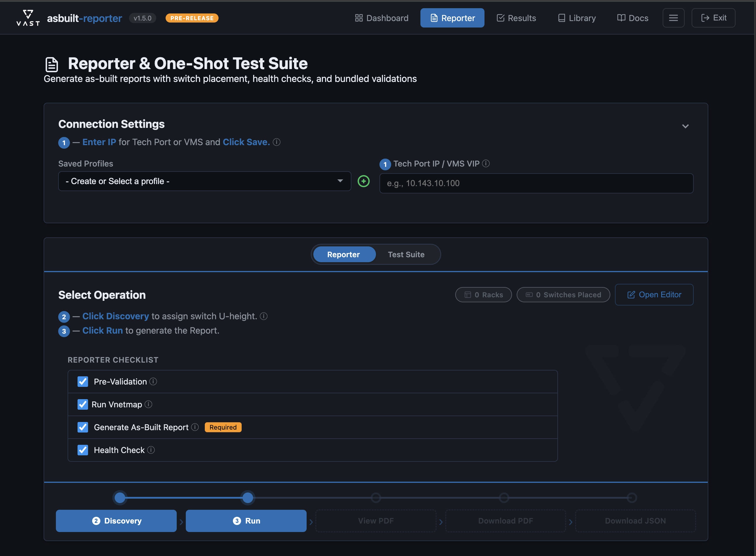Collapse the Connection Settings section
The image size is (756, 556).
click(x=686, y=126)
